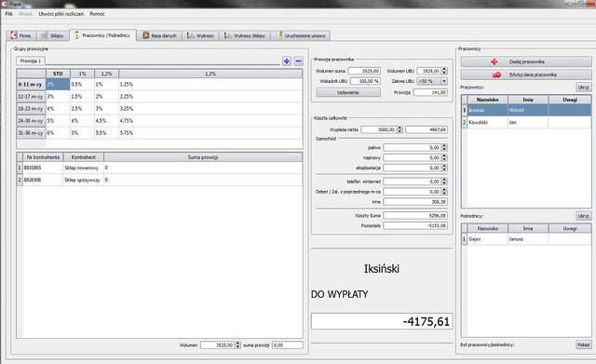Open the Pomoc menu
The width and height of the screenshot is (596, 364).
(x=97, y=14)
